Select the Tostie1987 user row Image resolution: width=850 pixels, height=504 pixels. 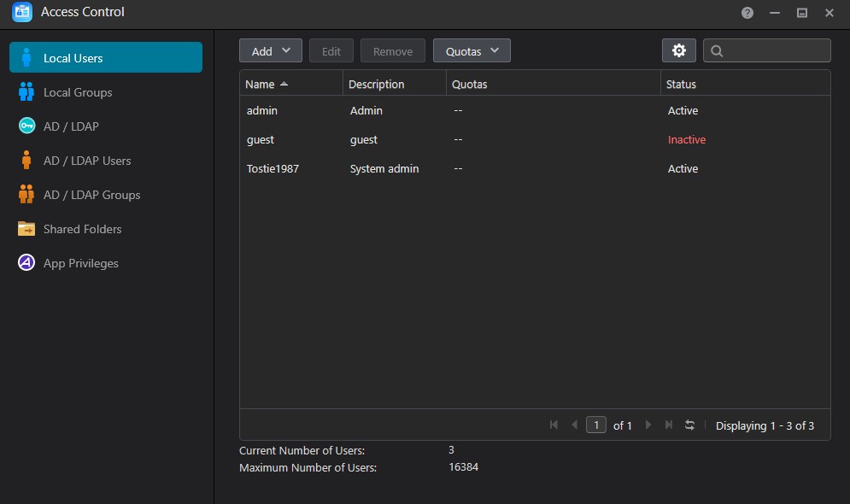pos(535,168)
